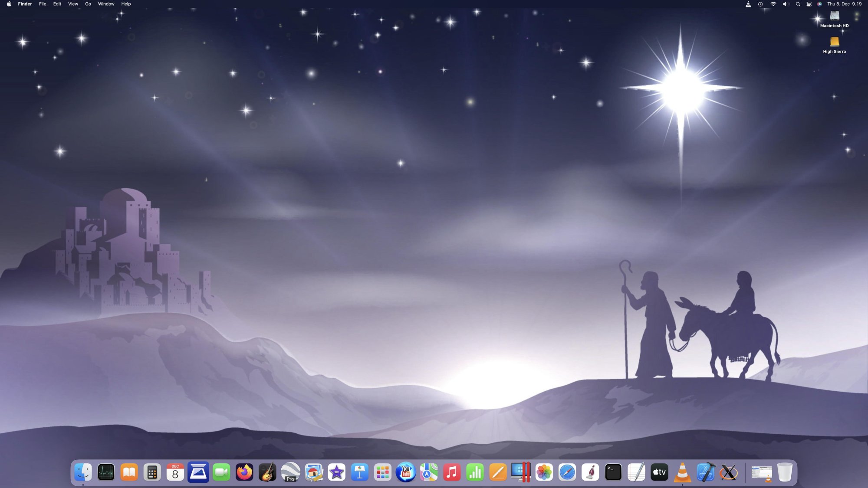Open the volume control in menu bar
The image size is (868, 488).
(x=786, y=4)
